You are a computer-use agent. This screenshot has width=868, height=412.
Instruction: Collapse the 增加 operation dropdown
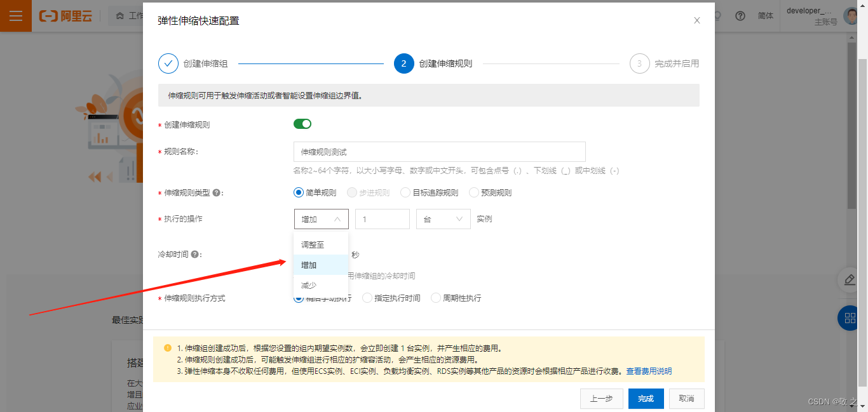(x=321, y=219)
